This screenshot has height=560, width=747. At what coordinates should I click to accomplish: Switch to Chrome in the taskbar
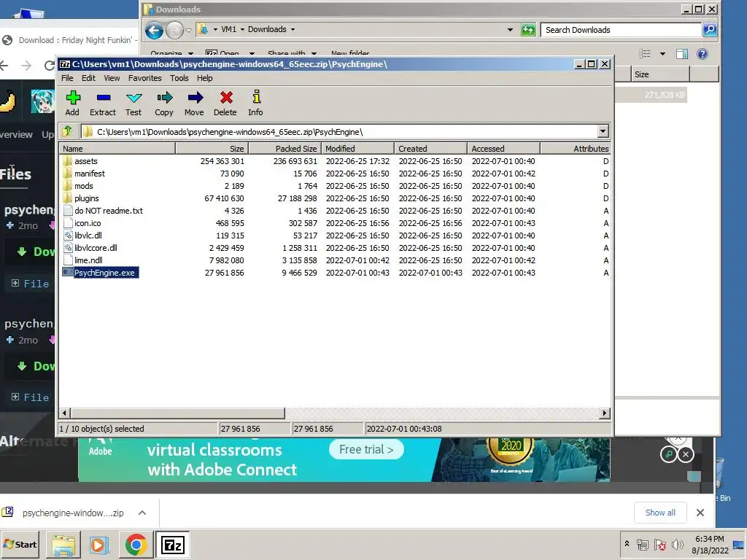point(136,545)
